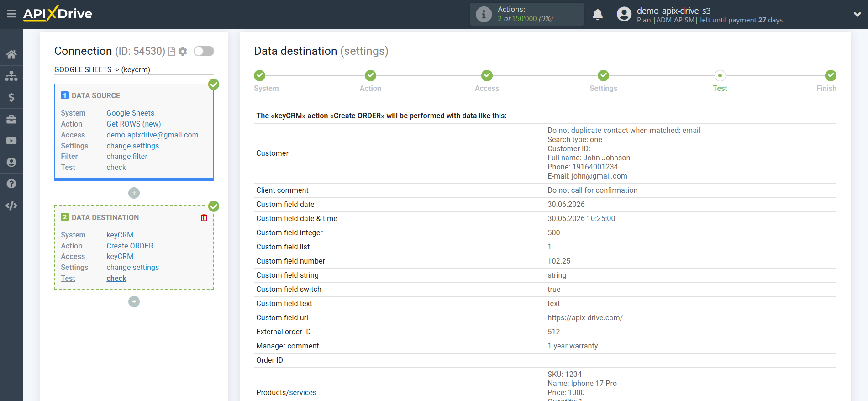Expand the account dropdown chevron
Screen dimensions: 868x401
point(857,14)
